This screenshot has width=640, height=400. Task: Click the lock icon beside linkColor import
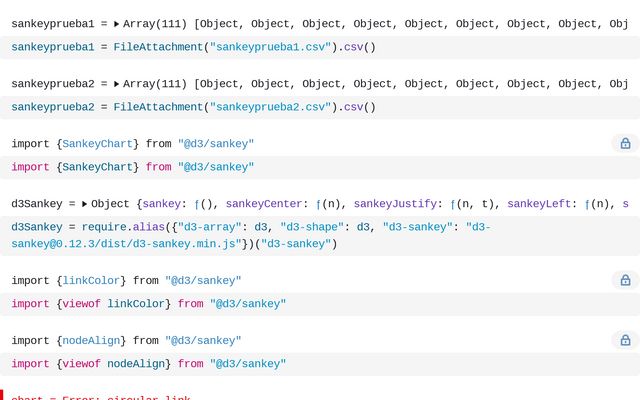625,281
